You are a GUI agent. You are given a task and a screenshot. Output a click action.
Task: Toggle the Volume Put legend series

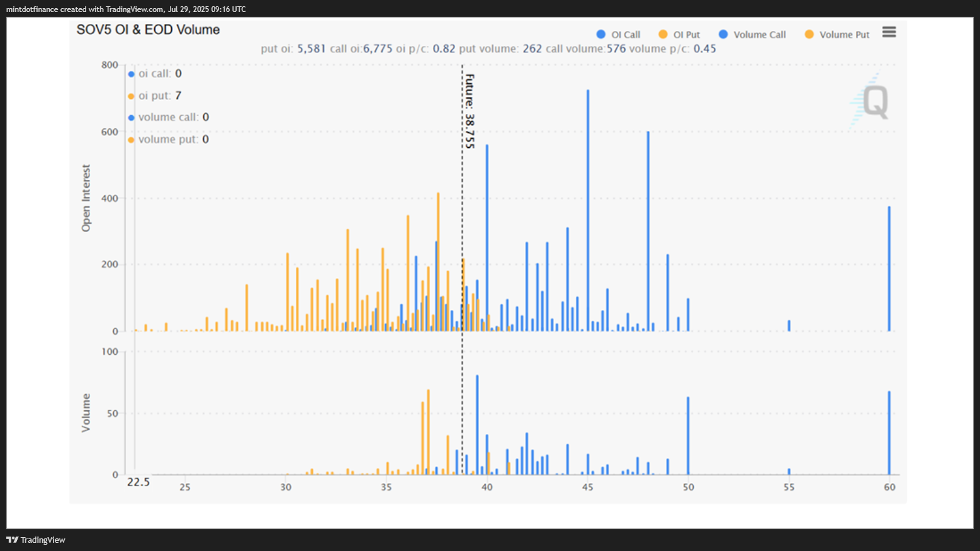coord(837,35)
